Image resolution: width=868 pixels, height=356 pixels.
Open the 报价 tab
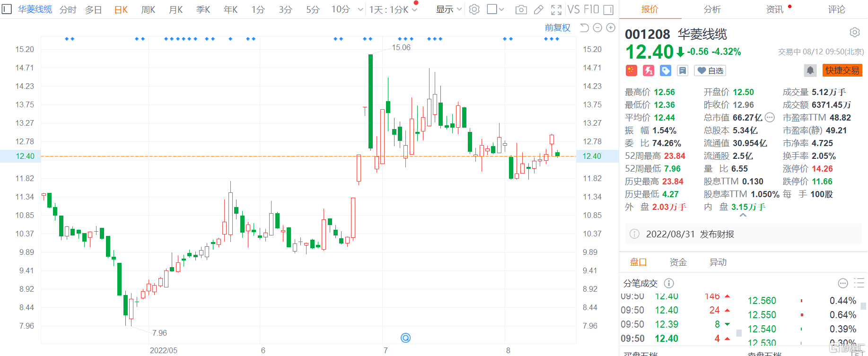pos(649,9)
